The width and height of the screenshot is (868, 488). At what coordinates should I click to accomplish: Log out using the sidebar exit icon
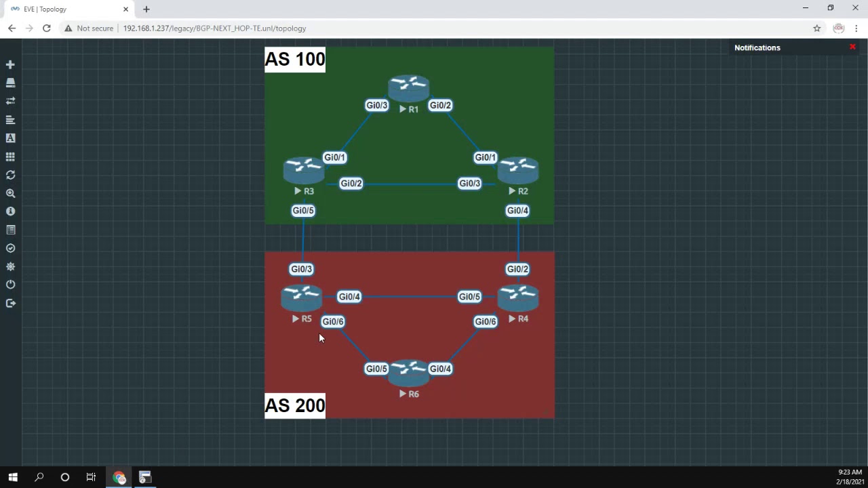(10, 303)
